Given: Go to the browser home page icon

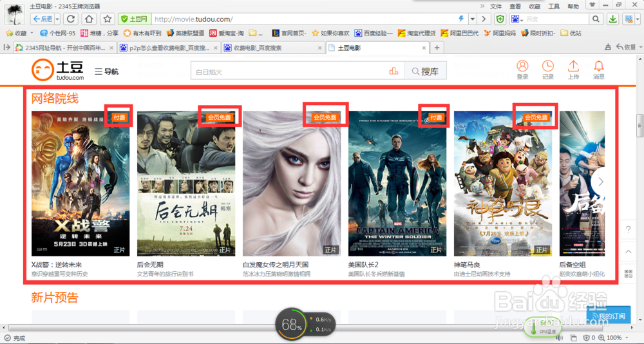Looking at the screenshot, I should (89, 19).
